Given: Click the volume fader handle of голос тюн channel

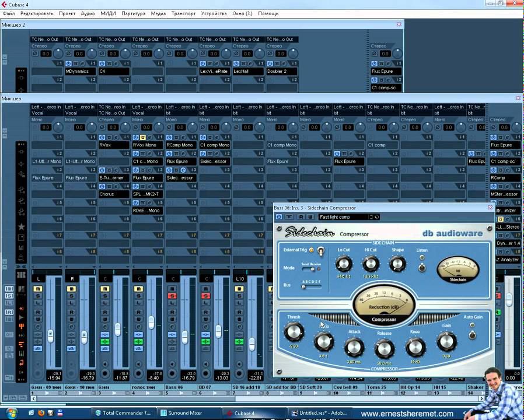Looking at the screenshot, I should (x=151, y=323).
